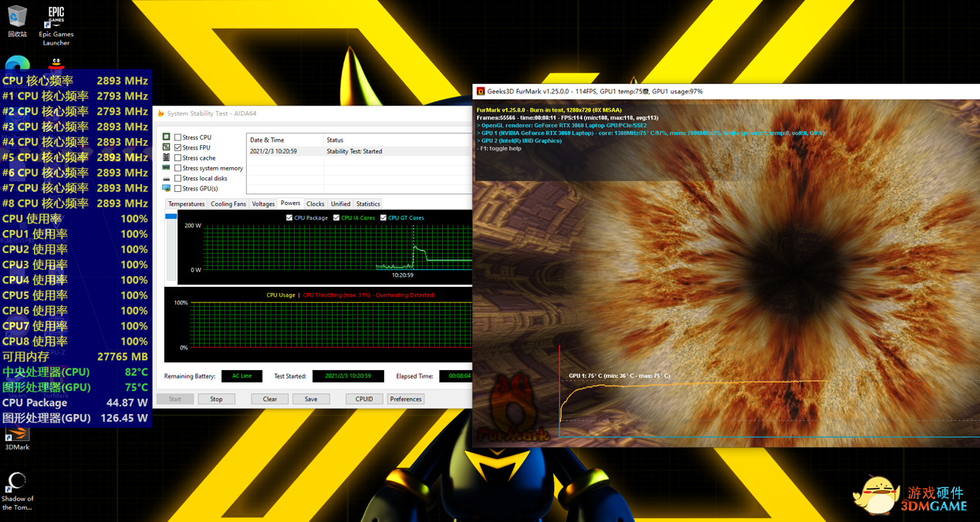Open CPUID from AIDA64 buttons

(364, 399)
